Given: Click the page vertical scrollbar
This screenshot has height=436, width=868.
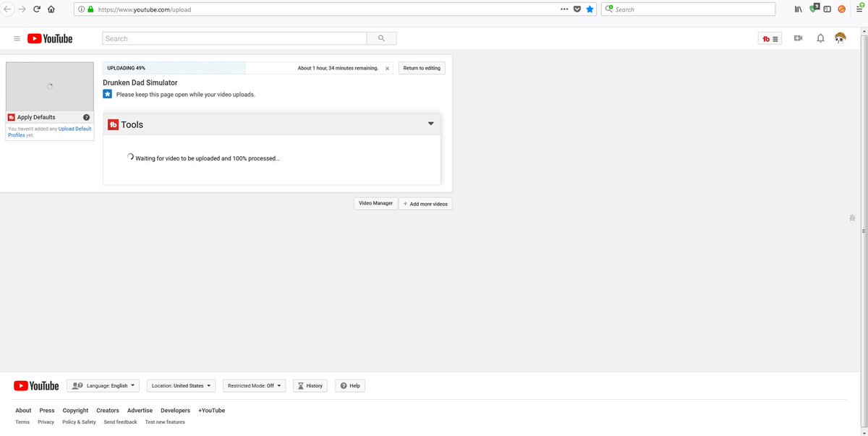Looking at the screenshot, I should coord(864,231).
